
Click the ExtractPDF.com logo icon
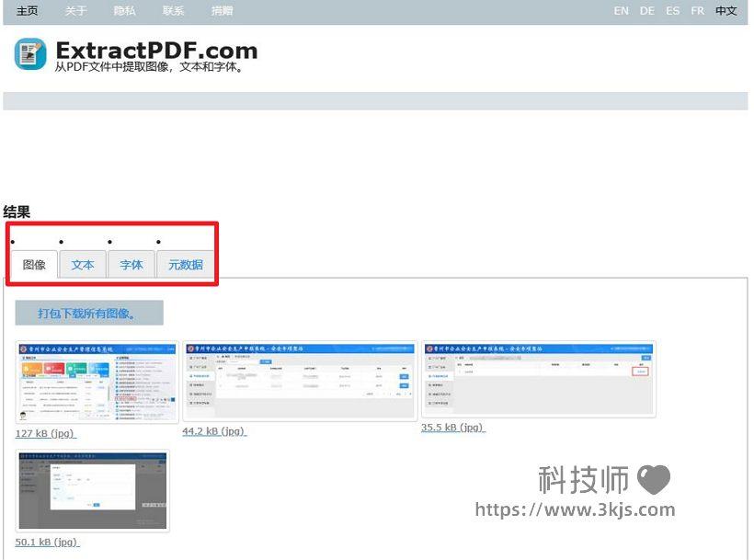(x=30, y=54)
